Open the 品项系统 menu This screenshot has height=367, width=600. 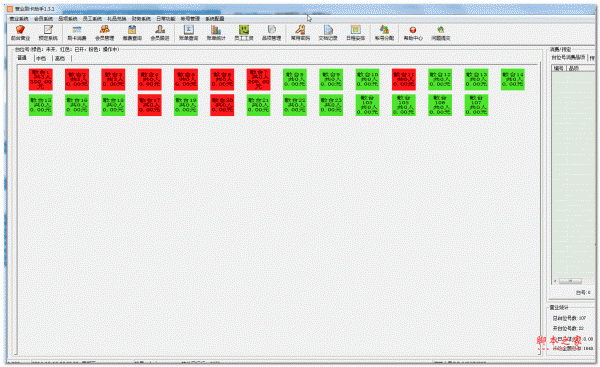pyautogui.click(x=68, y=19)
